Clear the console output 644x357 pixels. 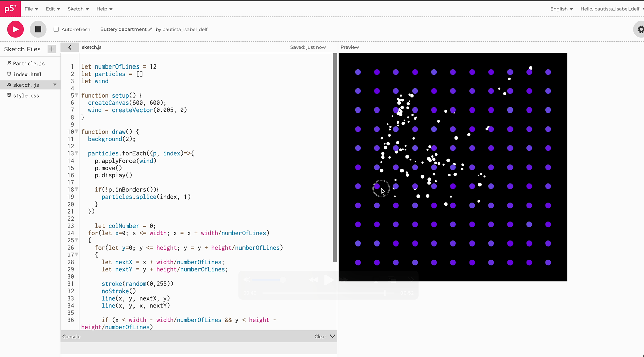[x=320, y=337]
